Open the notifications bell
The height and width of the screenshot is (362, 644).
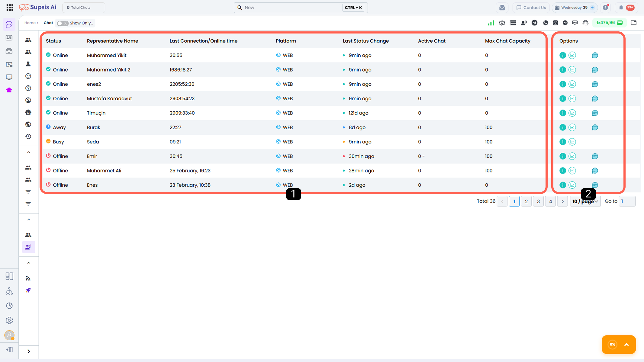[621, 8]
